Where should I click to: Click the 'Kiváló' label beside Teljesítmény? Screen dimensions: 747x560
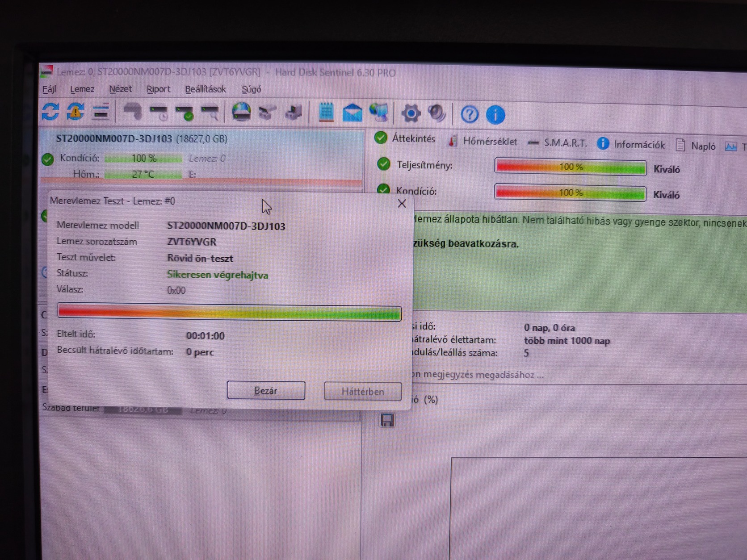coord(667,169)
